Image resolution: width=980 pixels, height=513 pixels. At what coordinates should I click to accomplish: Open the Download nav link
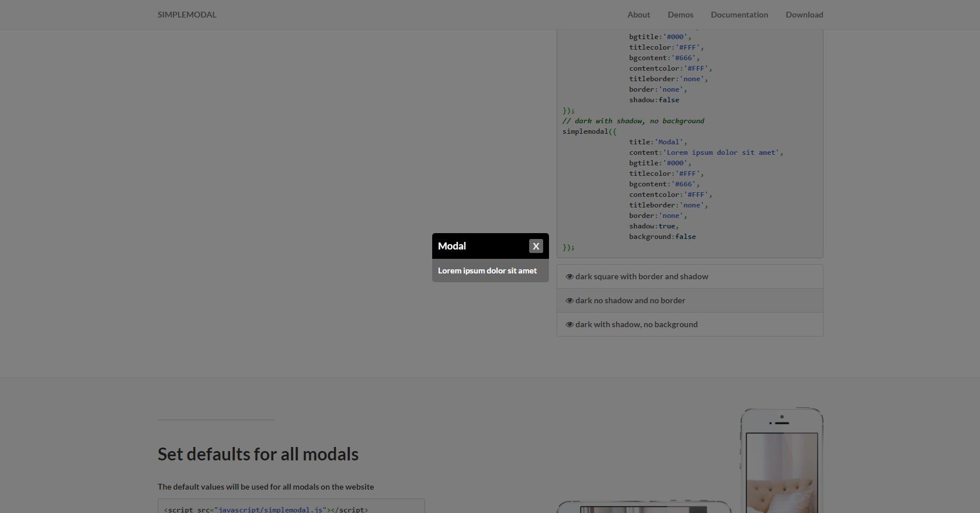click(804, 15)
